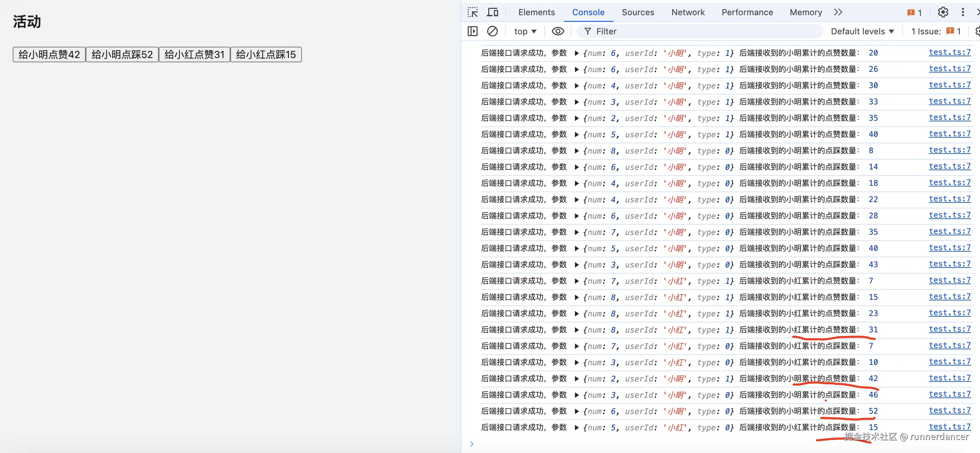Screen dimensions: 980x453
Task: Open the top context selector dropdown
Action: pos(525,31)
